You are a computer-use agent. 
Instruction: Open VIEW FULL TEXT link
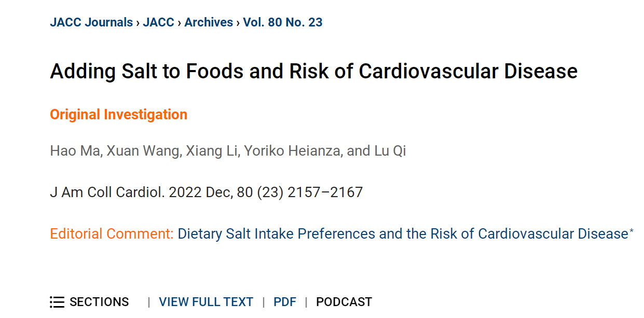[x=206, y=302]
